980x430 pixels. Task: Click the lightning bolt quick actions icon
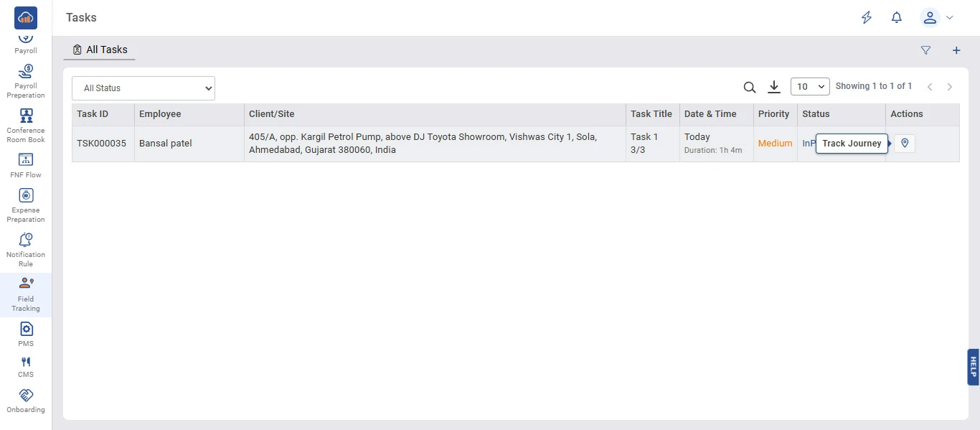point(867,18)
